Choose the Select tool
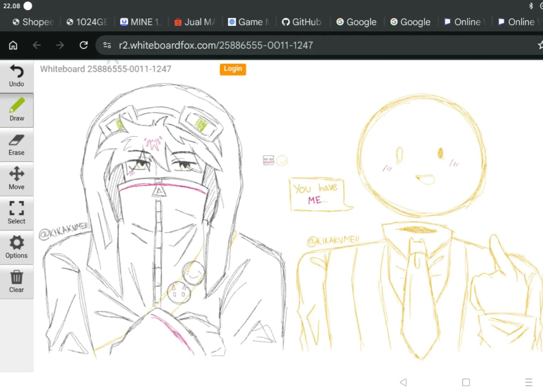The height and width of the screenshot is (392, 543). click(17, 213)
